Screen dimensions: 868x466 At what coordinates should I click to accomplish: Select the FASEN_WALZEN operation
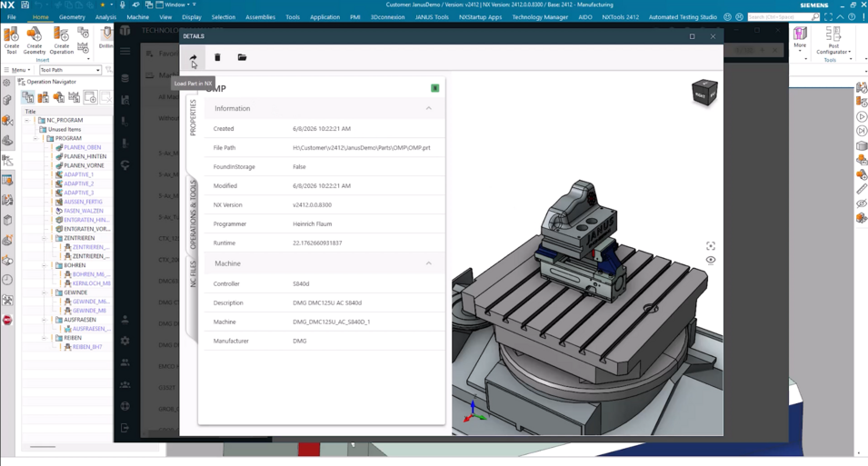(83, 211)
